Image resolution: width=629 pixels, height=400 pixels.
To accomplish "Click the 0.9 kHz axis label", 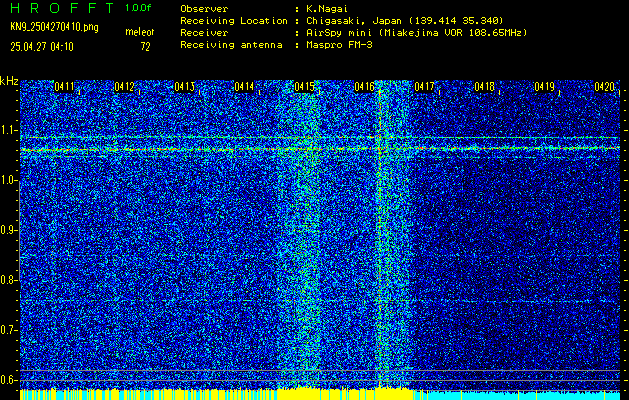I will (x=8, y=230).
